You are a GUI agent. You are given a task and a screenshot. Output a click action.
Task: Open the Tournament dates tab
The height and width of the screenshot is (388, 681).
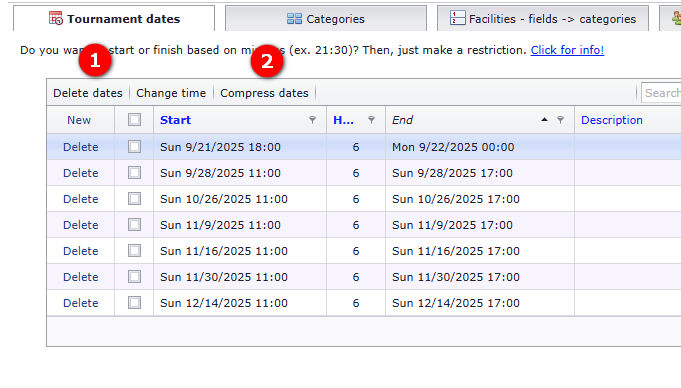114,19
